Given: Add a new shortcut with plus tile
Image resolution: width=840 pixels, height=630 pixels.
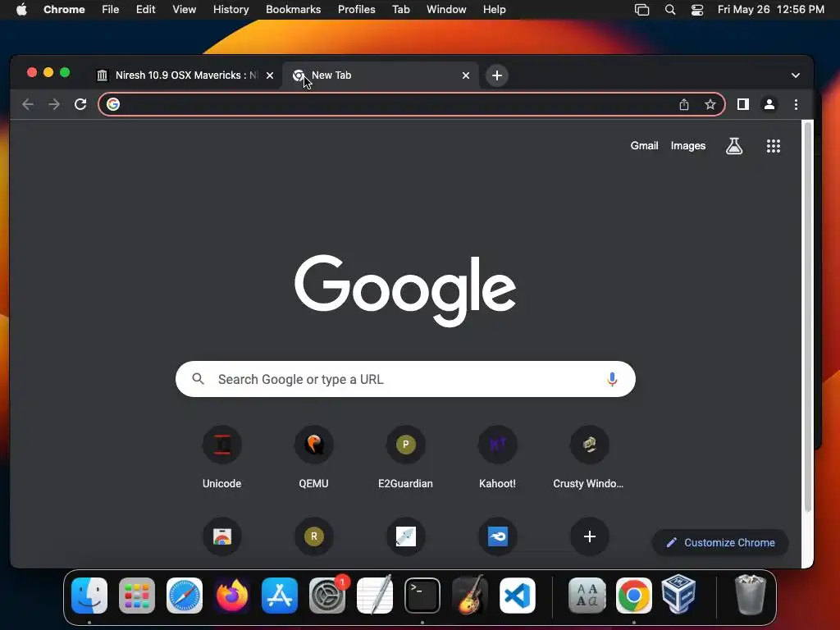Looking at the screenshot, I should [x=589, y=536].
